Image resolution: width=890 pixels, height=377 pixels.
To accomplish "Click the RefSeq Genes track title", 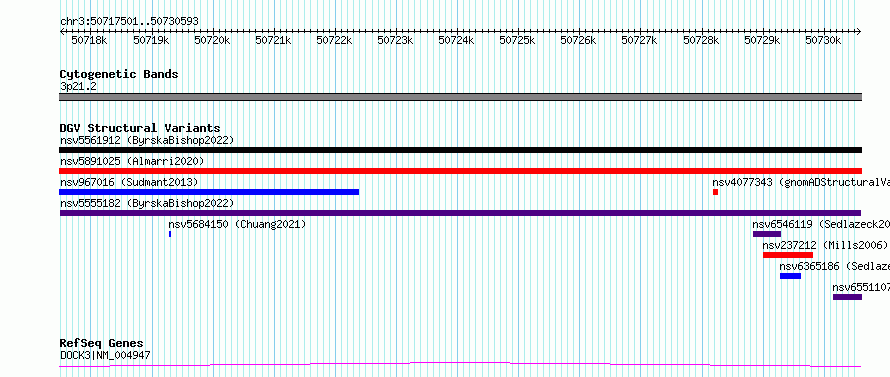I will [102, 343].
